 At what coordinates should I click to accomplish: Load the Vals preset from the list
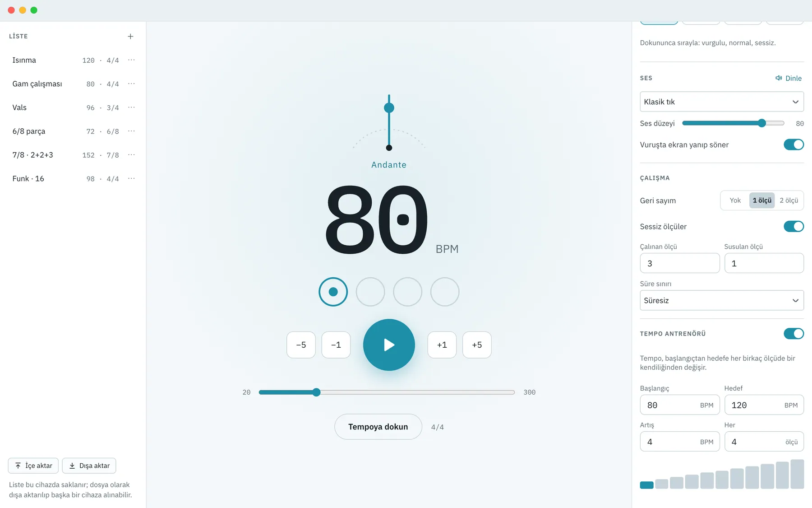[66, 107]
